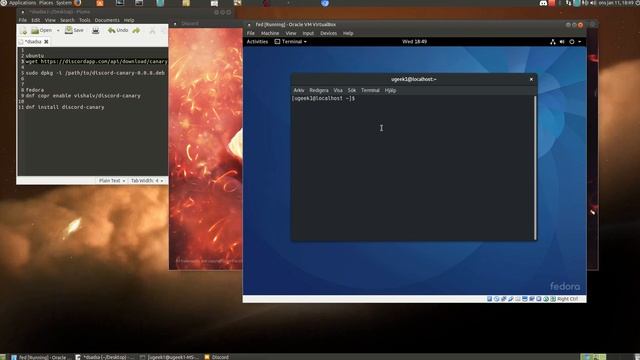Image resolution: width=640 pixels, height=360 pixels.
Task: Click the host volume icon in top panel
Action: 593,3
